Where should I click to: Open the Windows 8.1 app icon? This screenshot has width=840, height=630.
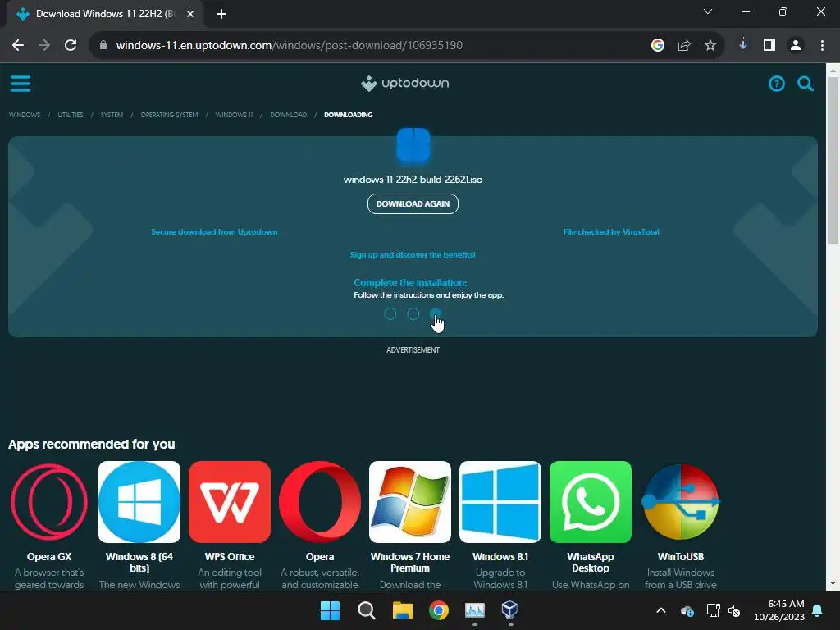pyautogui.click(x=500, y=502)
